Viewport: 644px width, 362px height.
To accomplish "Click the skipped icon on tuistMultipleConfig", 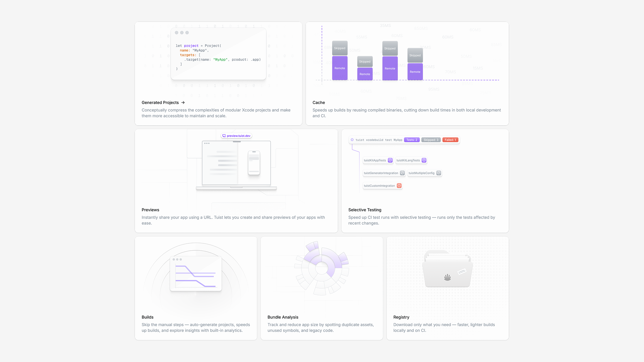I will click(438, 173).
